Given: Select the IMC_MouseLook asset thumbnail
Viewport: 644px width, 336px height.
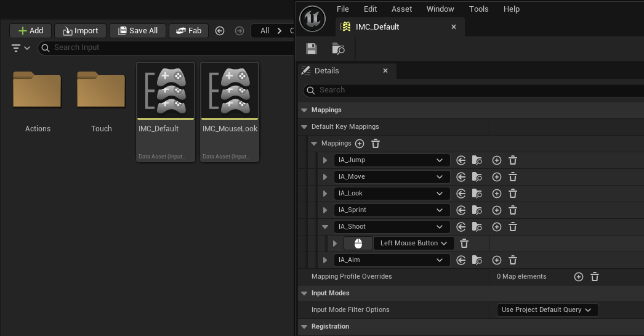Looking at the screenshot, I should pyautogui.click(x=230, y=91).
